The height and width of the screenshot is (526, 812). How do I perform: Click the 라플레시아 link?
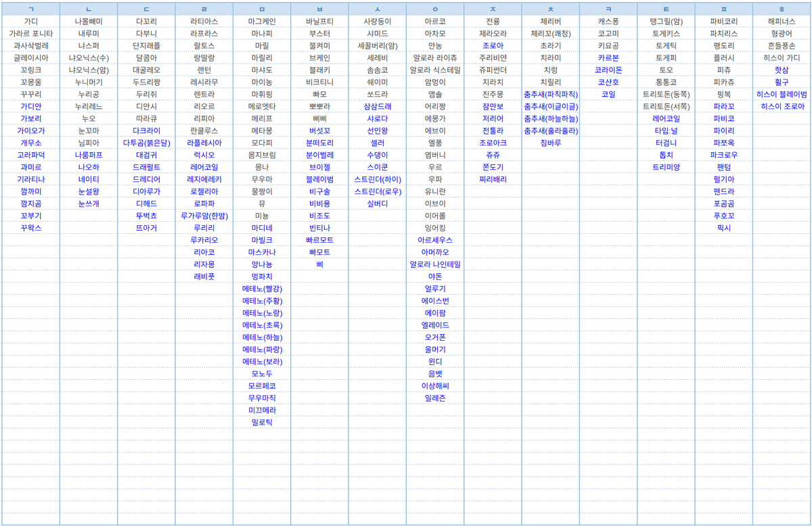click(x=204, y=143)
